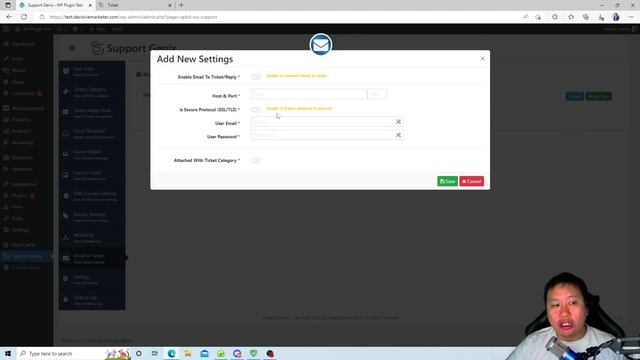Open Email to Ticket menu item
Image resolution: width=640 pixels, height=360 pixels.
91,258
